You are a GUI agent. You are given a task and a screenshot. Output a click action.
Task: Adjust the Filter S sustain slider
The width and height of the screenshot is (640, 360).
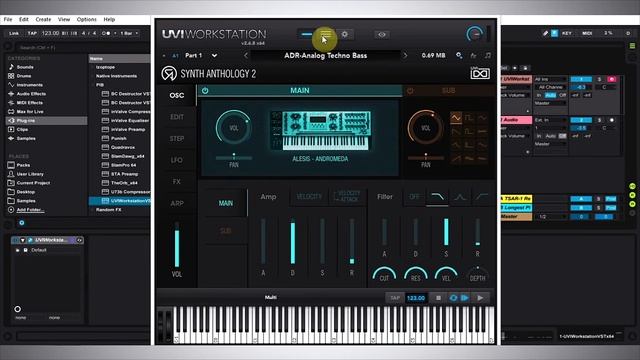[x=446, y=232]
